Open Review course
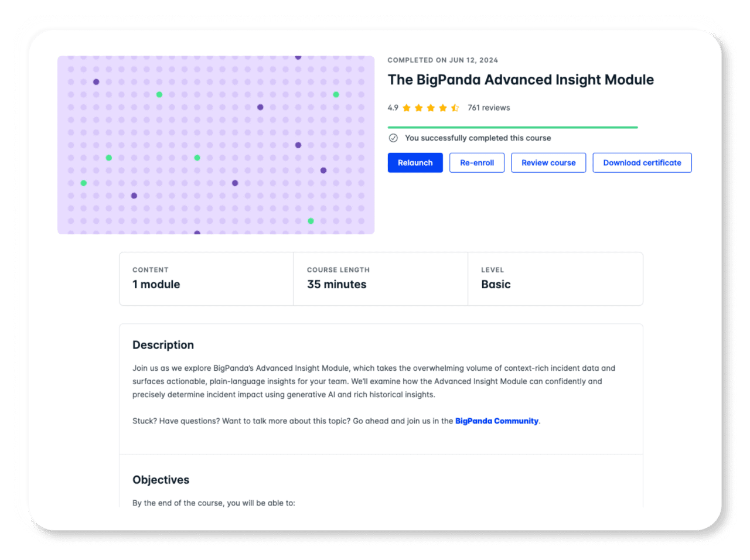This screenshot has width=750, height=560. point(548,162)
